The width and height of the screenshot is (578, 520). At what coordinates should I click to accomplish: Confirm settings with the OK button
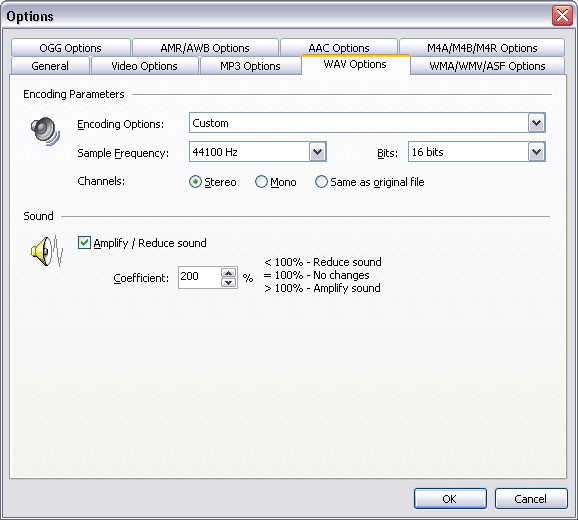(x=450, y=499)
